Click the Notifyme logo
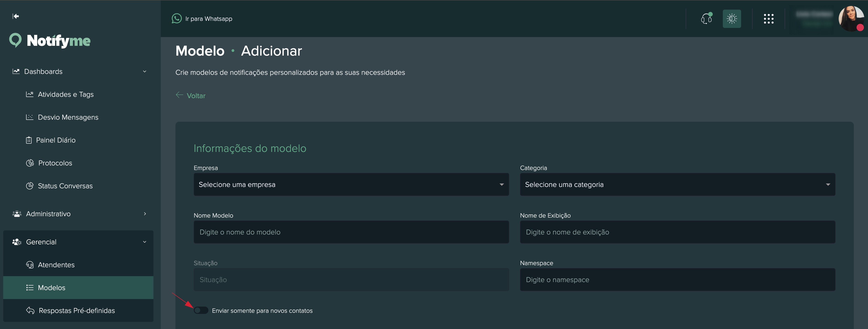Image resolution: width=868 pixels, height=329 pixels. (x=50, y=41)
